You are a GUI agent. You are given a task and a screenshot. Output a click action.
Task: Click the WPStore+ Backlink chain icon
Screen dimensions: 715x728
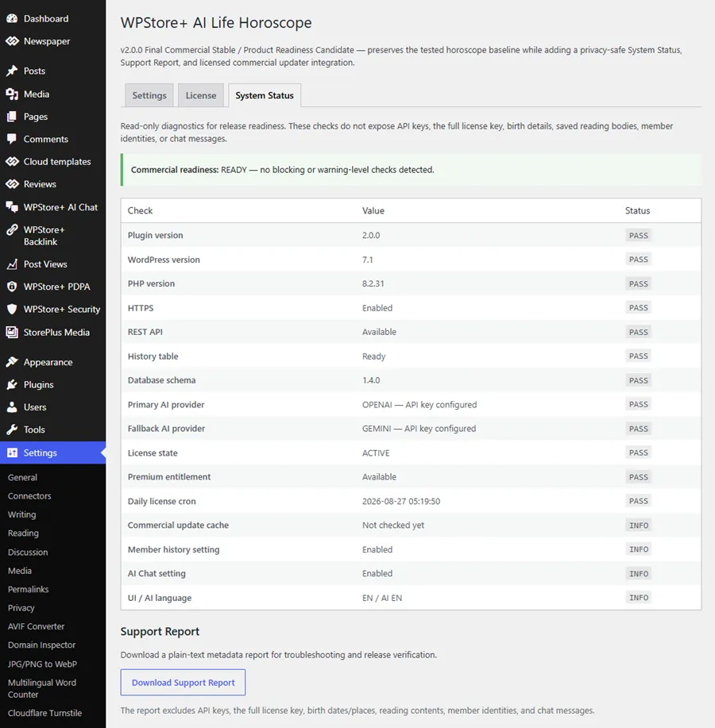(x=12, y=229)
